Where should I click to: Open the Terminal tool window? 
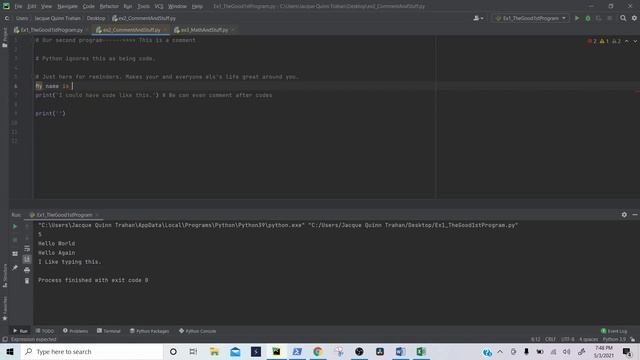[x=109, y=331]
